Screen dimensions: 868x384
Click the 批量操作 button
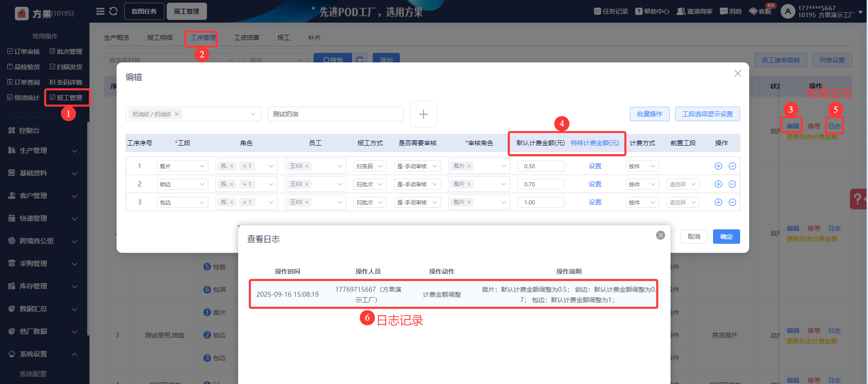(x=649, y=114)
